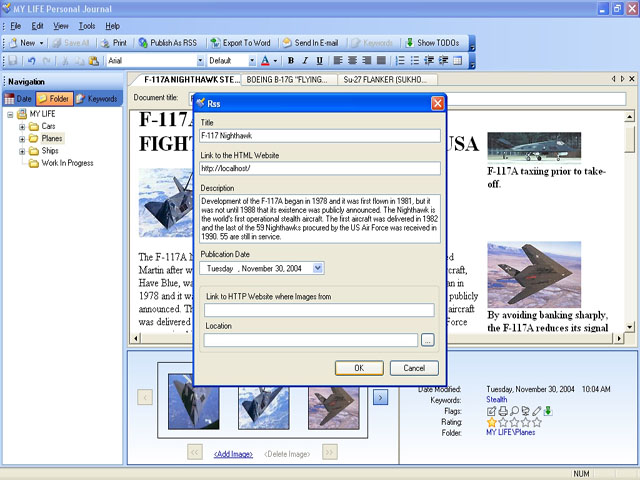Click the printer flag icon
This screenshot has width=640, height=480.
pos(503,411)
